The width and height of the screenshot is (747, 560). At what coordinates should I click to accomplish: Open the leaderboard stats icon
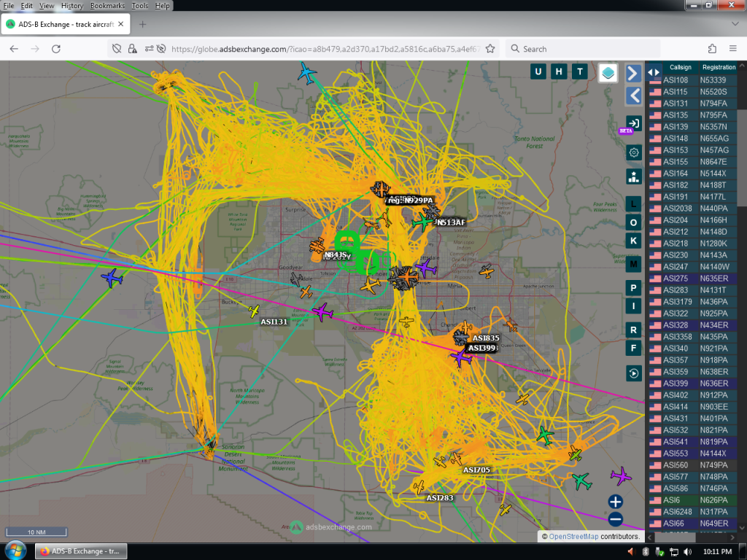[x=634, y=176]
